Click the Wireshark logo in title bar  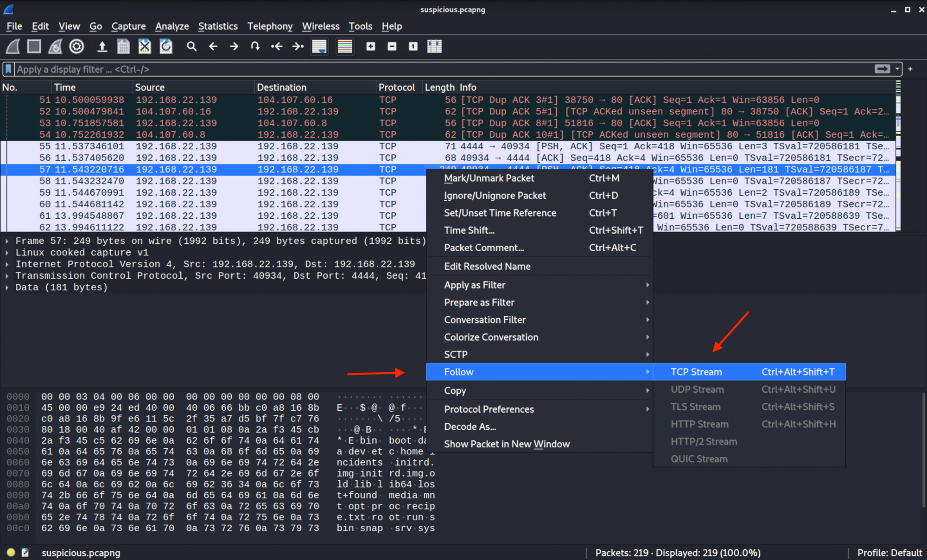[9, 9]
